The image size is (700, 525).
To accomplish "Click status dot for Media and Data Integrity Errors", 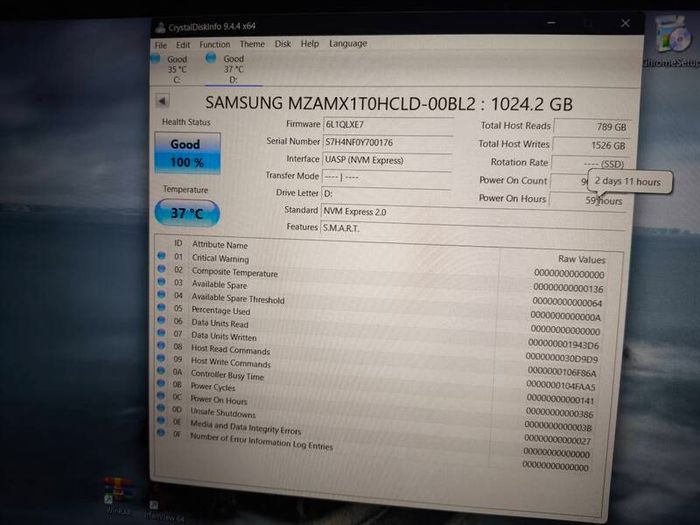I will point(161,420).
